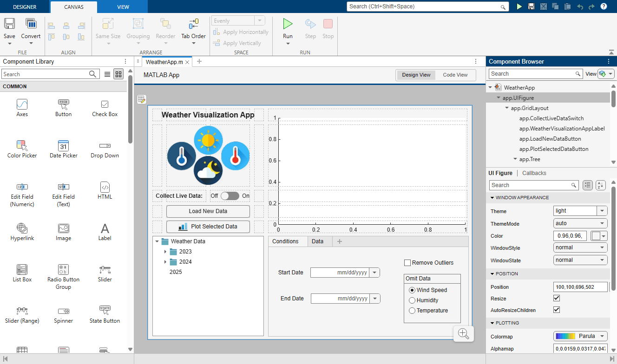Select the Date Picker component

point(64,149)
